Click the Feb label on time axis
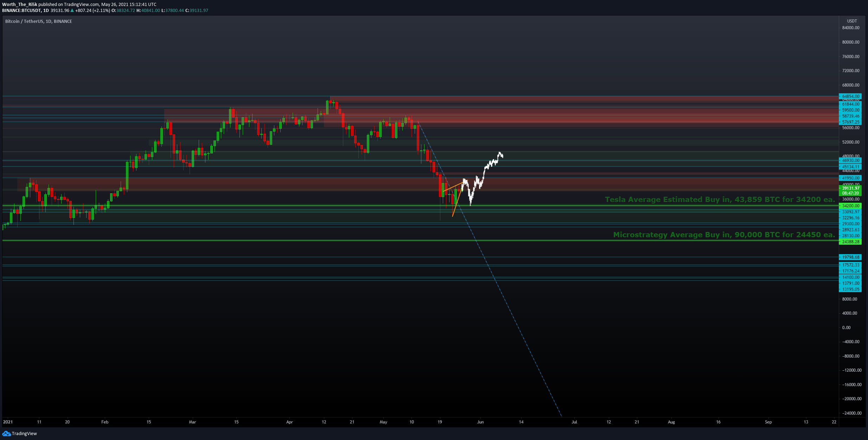Image resolution: width=868 pixels, height=440 pixels. click(105, 422)
